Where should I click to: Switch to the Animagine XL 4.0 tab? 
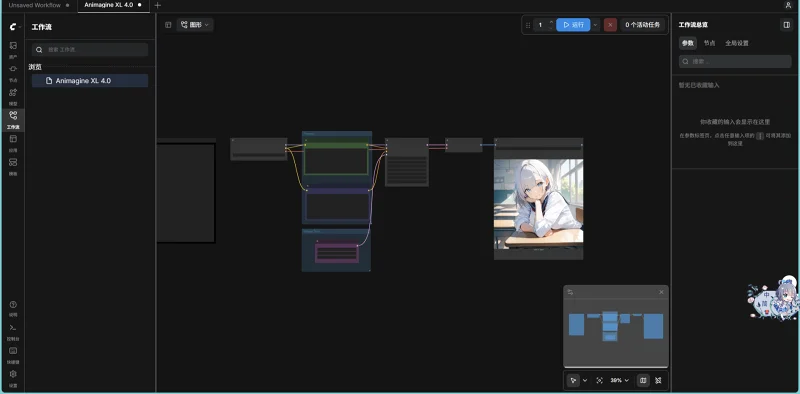[x=113, y=5]
